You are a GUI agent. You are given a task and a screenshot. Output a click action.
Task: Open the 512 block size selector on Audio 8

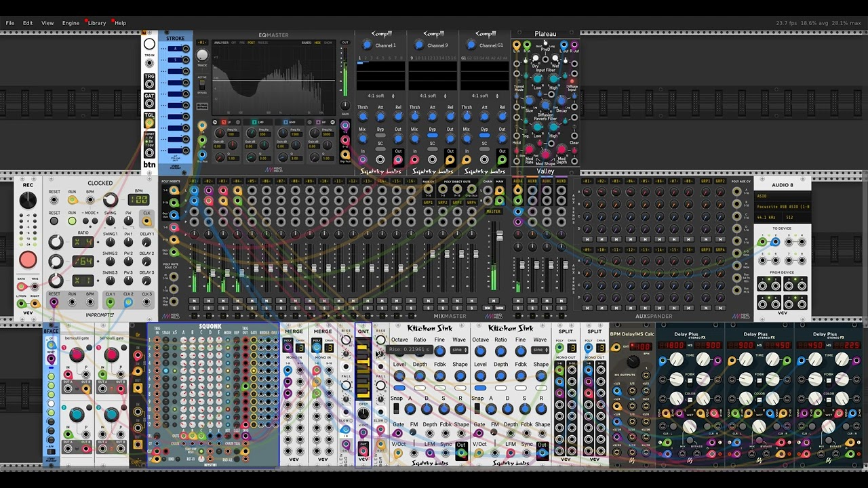pos(797,218)
